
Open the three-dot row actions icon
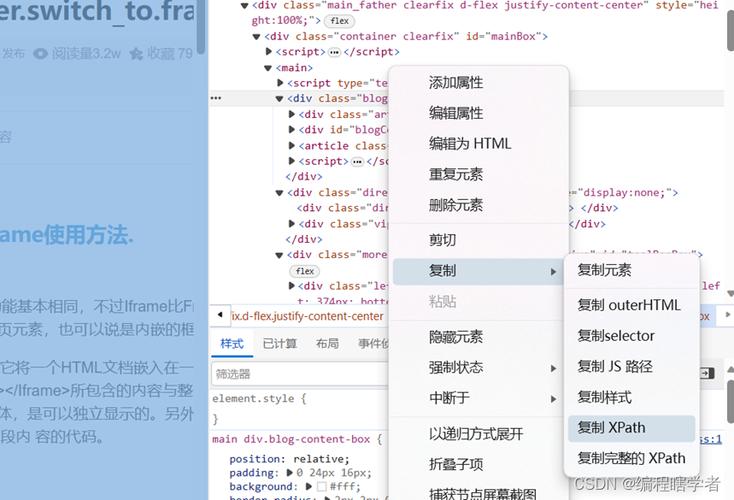pos(216,98)
